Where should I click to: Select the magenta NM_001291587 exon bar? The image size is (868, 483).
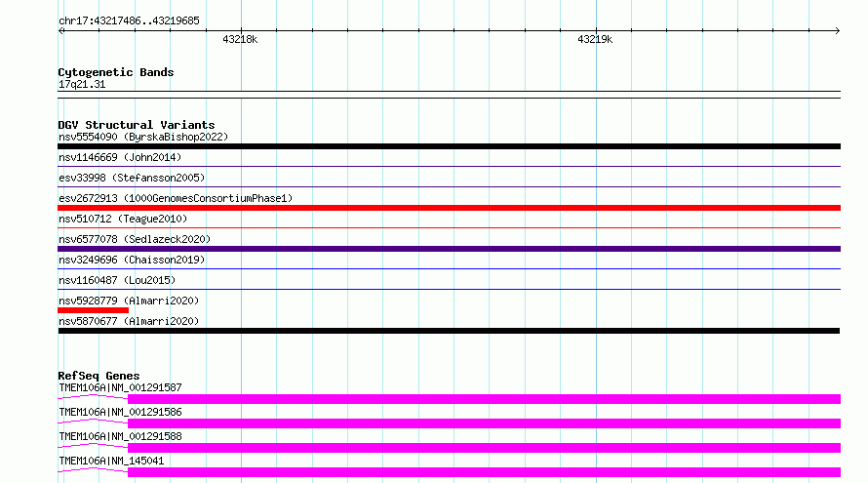(x=485, y=399)
